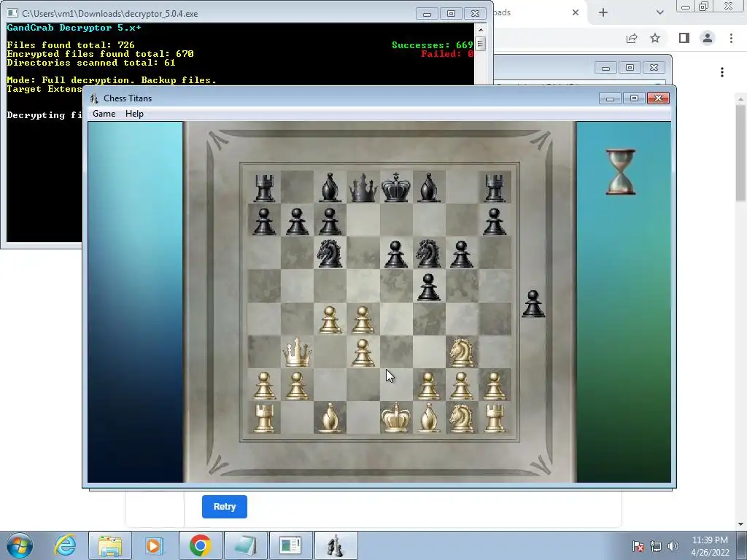
Task: Open the Windows Start menu
Action: (x=20, y=545)
